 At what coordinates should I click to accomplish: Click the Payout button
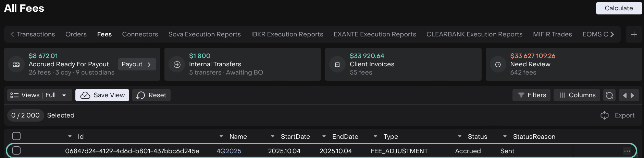[x=137, y=64]
